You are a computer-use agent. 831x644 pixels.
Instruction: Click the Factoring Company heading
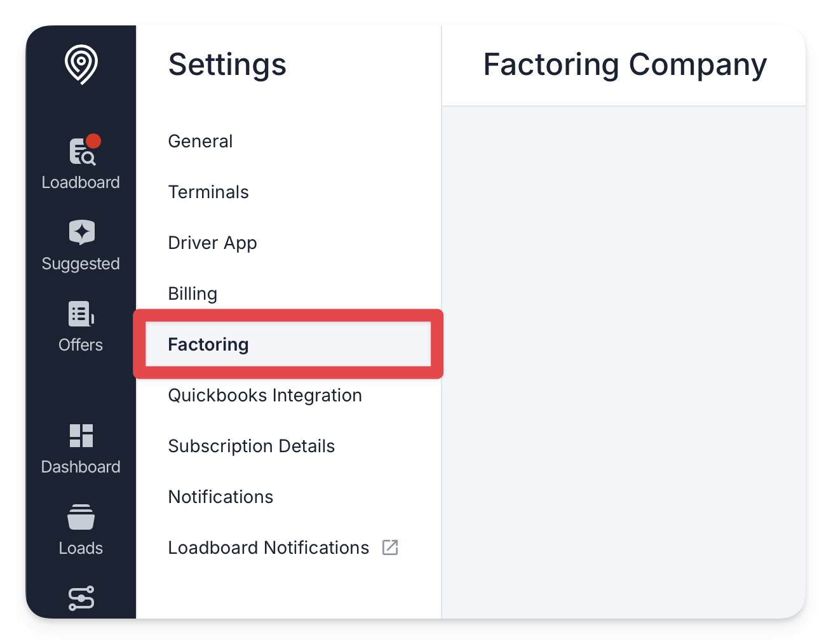coord(625,65)
